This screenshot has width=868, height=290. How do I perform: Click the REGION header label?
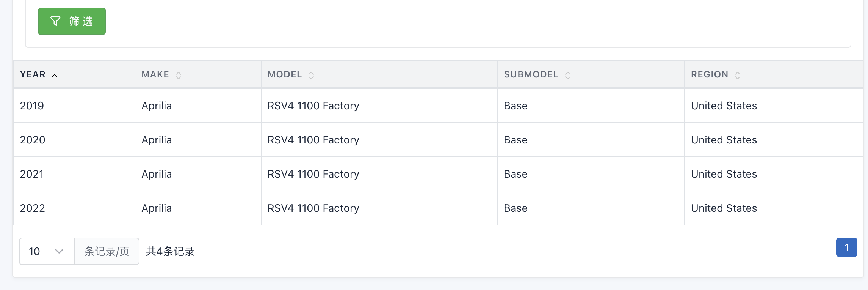point(710,74)
